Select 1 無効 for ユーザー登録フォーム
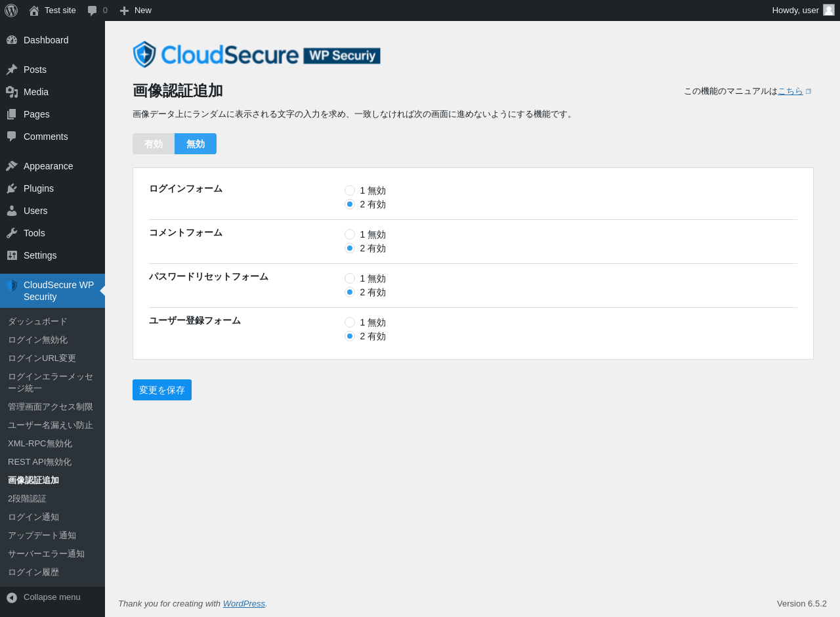This screenshot has width=840, height=617. point(350,322)
